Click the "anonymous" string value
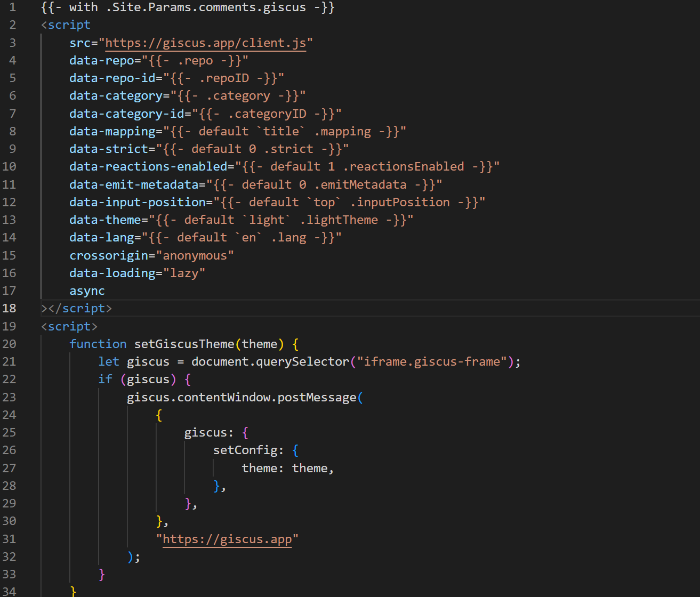Viewport: 700px width, 597px height. pos(195,255)
